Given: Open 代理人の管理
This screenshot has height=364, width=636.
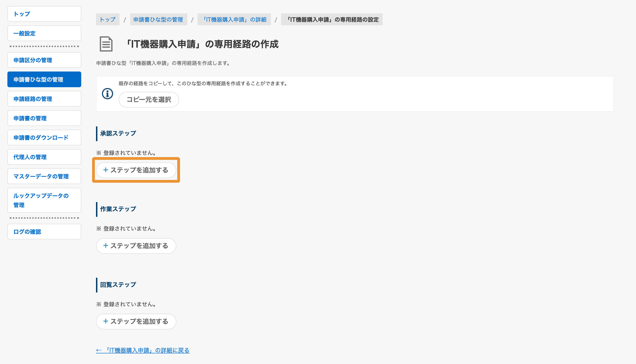Looking at the screenshot, I should click(44, 157).
